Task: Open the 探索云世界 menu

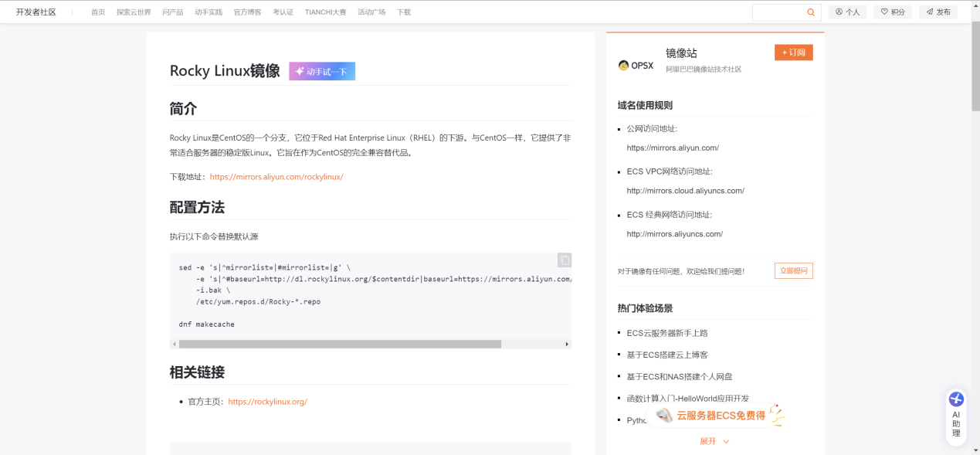Action: (x=134, y=12)
